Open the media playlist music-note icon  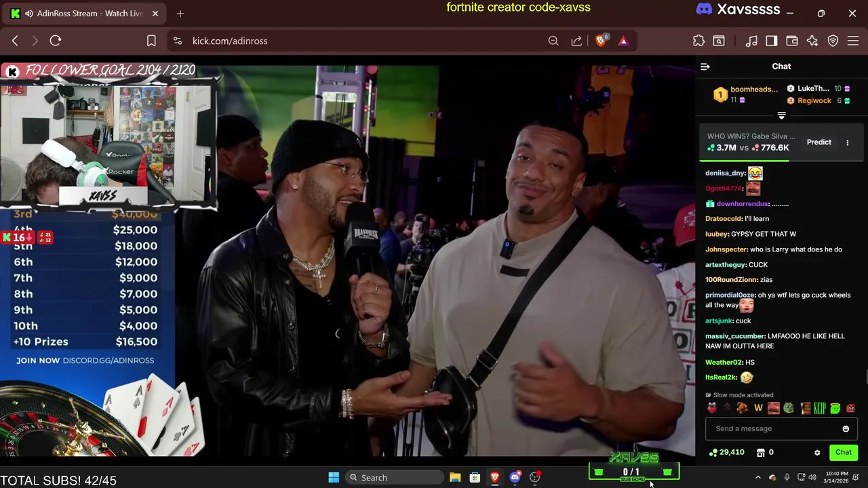click(751, 41)
